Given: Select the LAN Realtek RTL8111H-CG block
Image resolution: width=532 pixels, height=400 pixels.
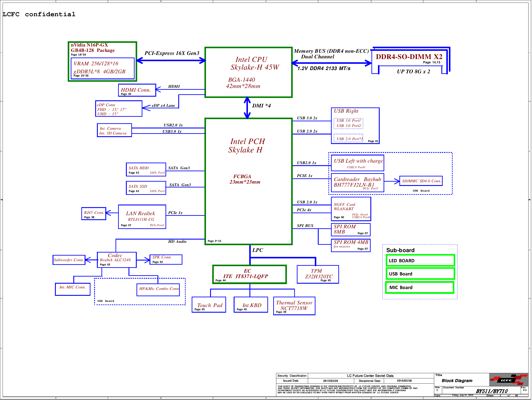Looking at the screenshot, I should (x=142, y=217).
